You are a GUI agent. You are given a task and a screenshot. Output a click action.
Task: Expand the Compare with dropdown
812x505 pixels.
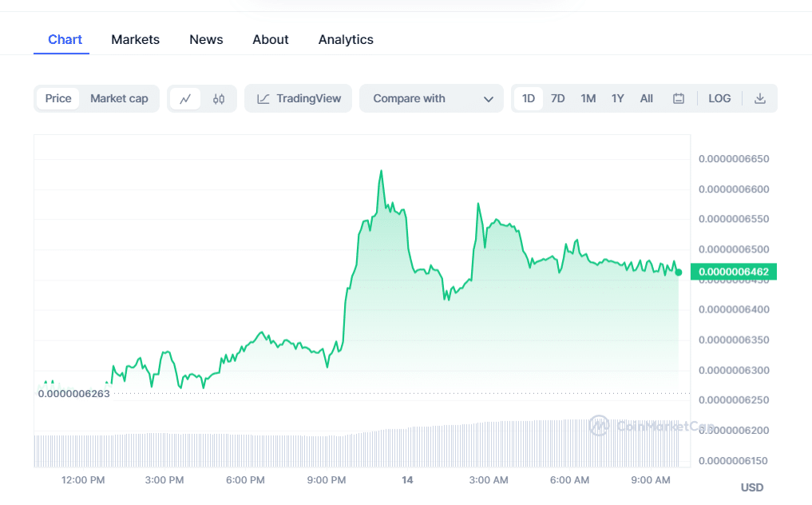(x=431, y=99)
